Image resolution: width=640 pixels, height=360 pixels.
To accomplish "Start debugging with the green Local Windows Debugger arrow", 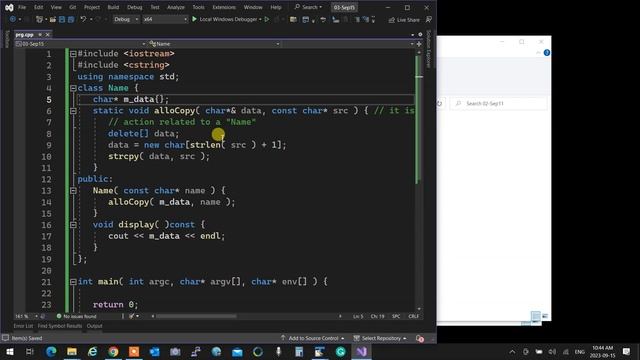I will coord(194,19).
